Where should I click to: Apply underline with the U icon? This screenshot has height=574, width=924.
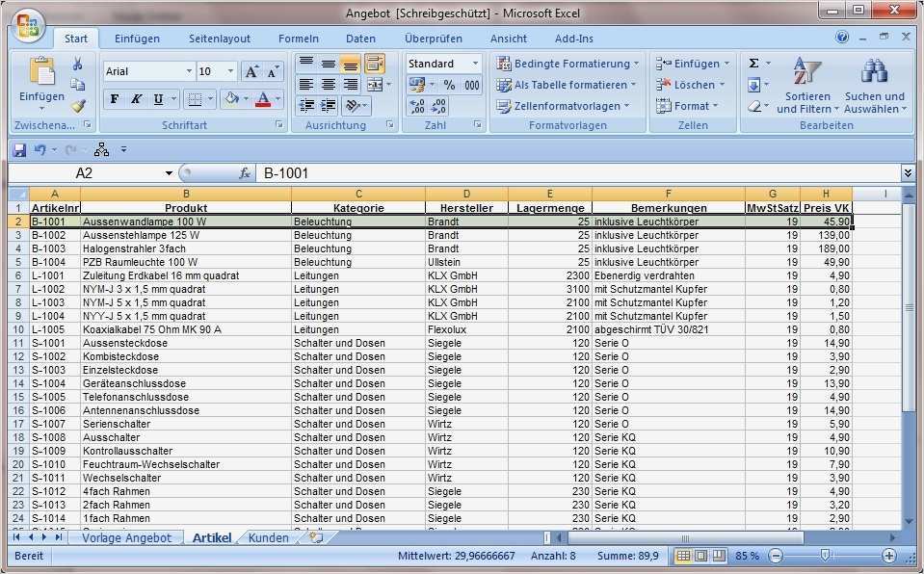[157, 98]
